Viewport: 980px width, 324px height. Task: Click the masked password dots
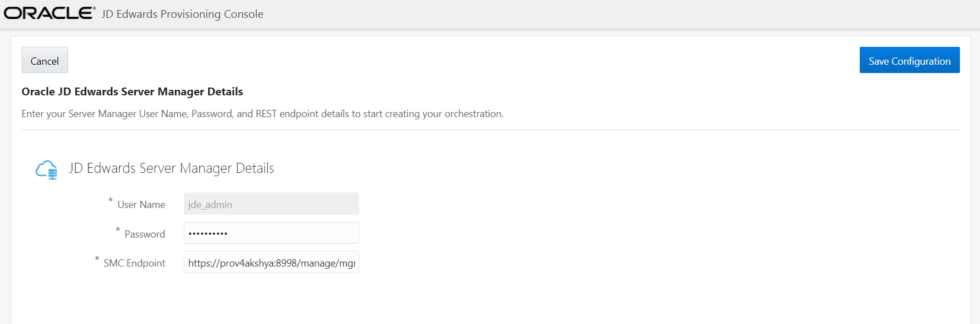tap(208, 233)
